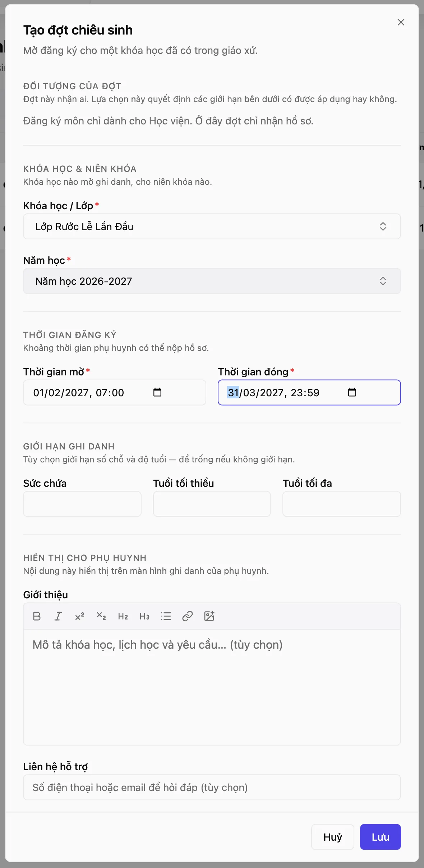The image size is (424, 868).
Task: Toggle italic formatting in the editor
Action: point(58,616)
